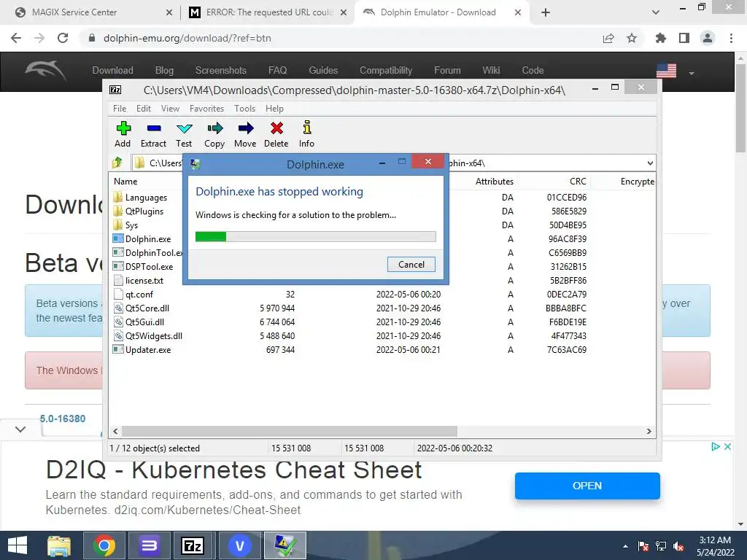
Task: Click the 7-Zip horizontal scrollbar thumb
Action: 289,431
